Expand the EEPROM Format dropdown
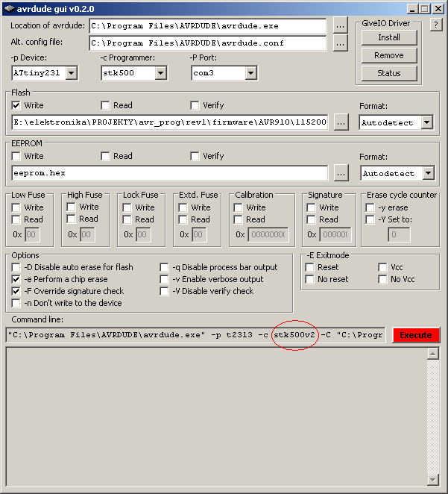The height and width of the screenshot is (494, 448). click(429, 173)
